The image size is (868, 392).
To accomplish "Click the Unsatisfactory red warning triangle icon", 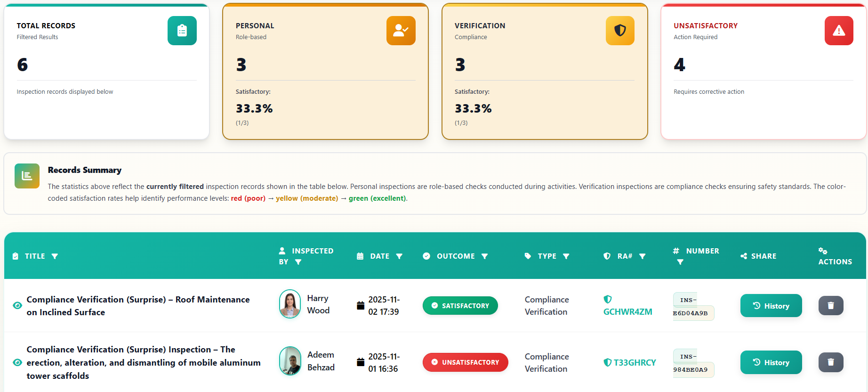I will [839, 31].
